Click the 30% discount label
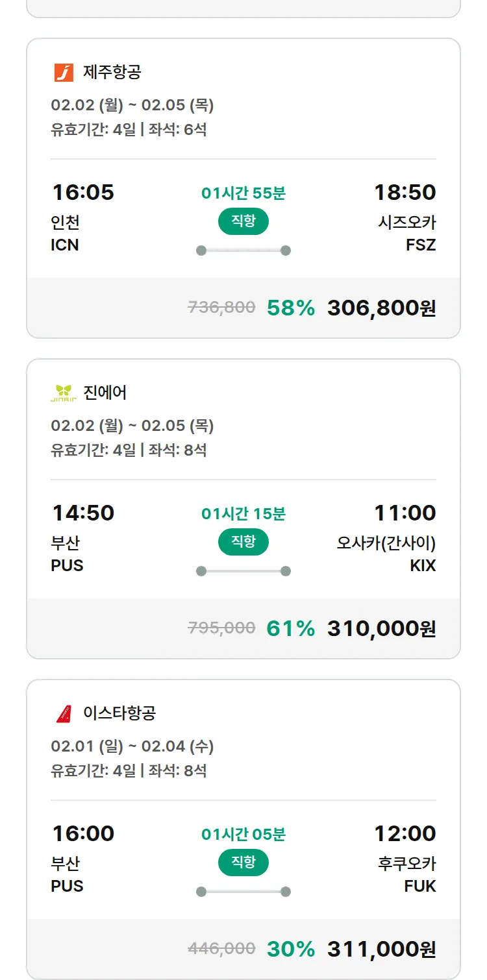The width and height of the screenshot is (487, 980). coord(290,949)
